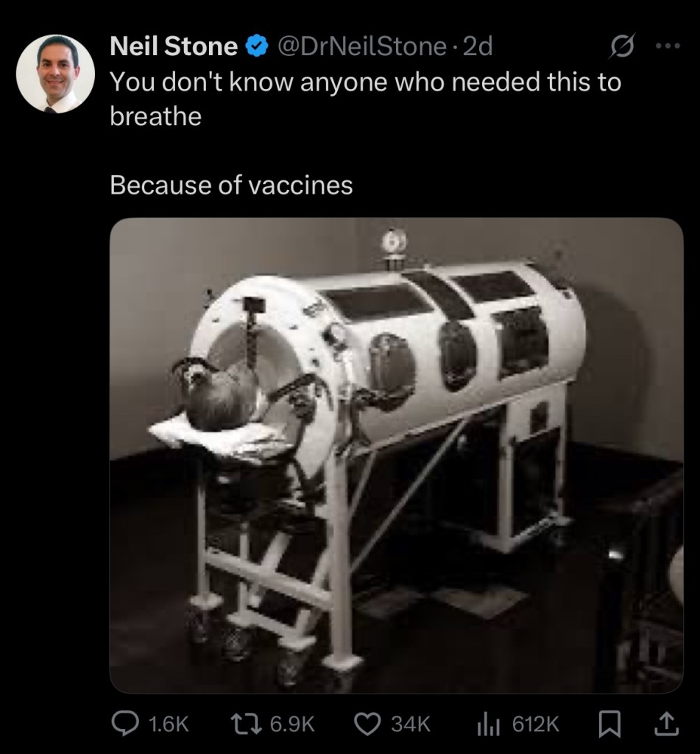The image size is (700, 754).
Task: Click the views bar chart icon
Action: tap(489, 725)
